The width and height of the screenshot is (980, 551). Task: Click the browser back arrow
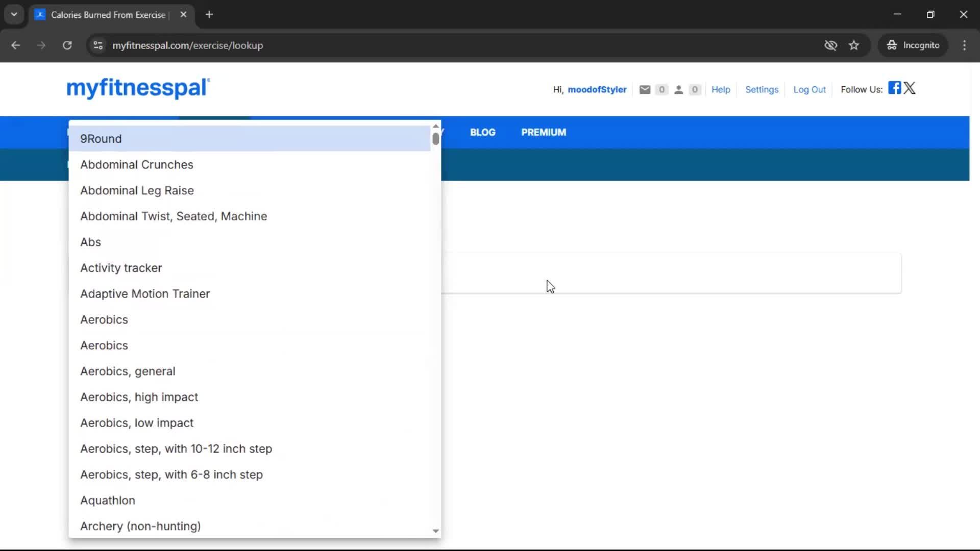coord(15,45)
